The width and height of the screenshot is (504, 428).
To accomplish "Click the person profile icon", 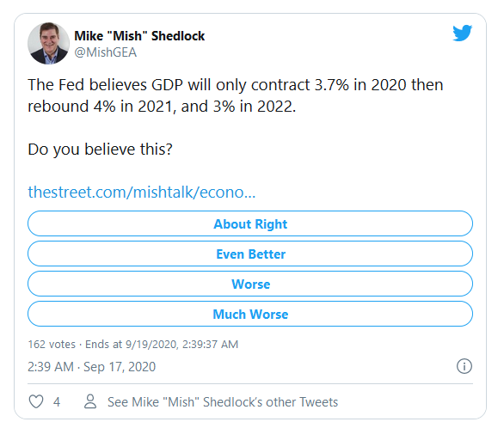I will (90, 401).
